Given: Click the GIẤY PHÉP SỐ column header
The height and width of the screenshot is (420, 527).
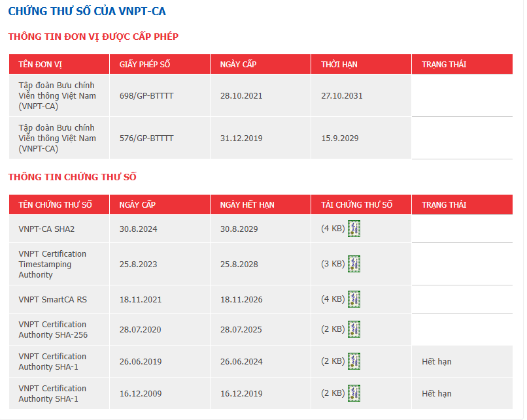Looking at the screenshot, I should coord(160,64).
